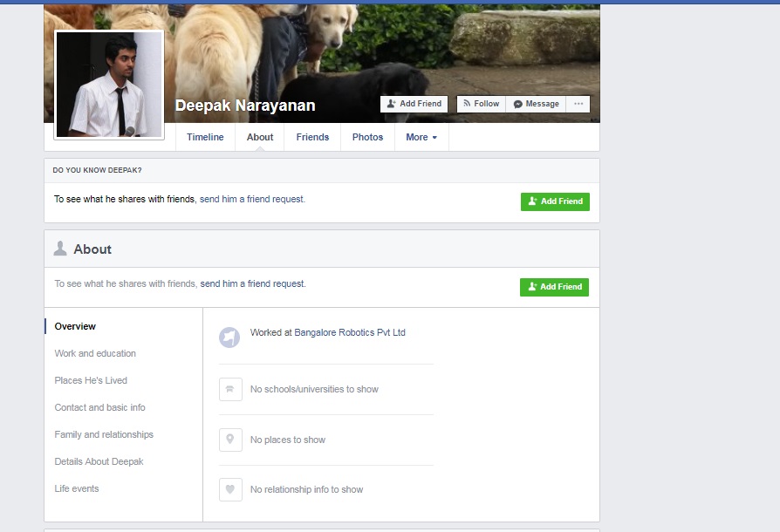Viewport: 780px width, 532px height.
Task: Click the places location pin icon
Action: click(x=230, y=440)
